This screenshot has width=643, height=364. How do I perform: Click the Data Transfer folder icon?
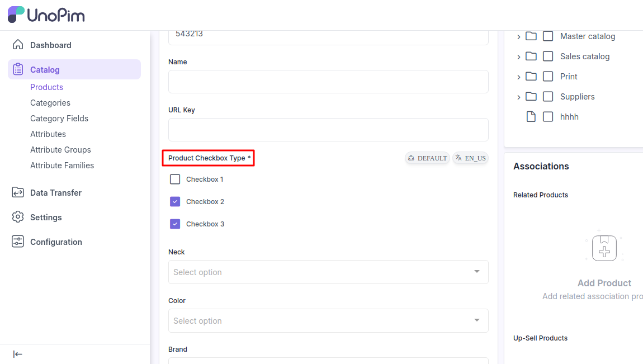[x=18, y=192]
